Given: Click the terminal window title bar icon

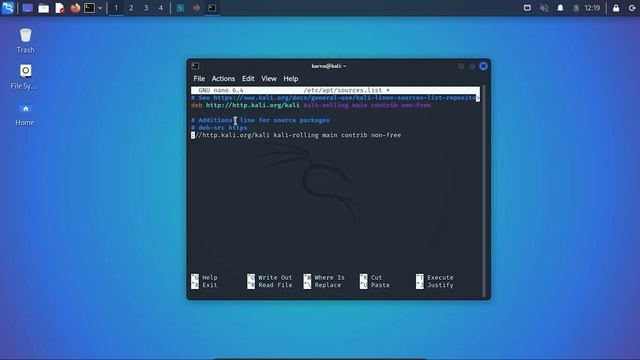Looking at the screenshot, I should (196, 66).
